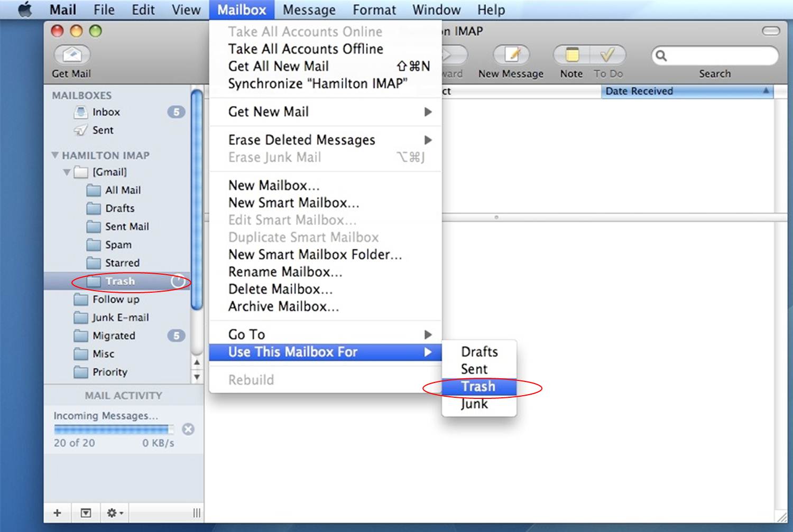Collapse the [Gmail] folder tree
The height and width of the screenshot is (532, 793).
(67, 172)
